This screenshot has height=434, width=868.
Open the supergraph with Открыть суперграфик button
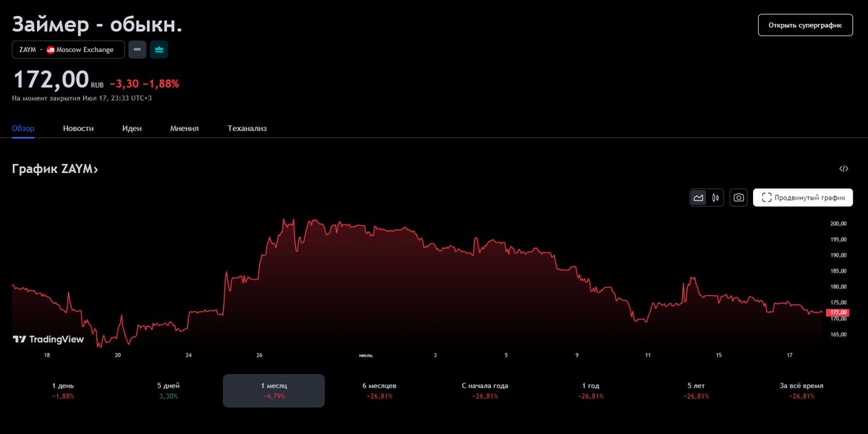[805, 25]
